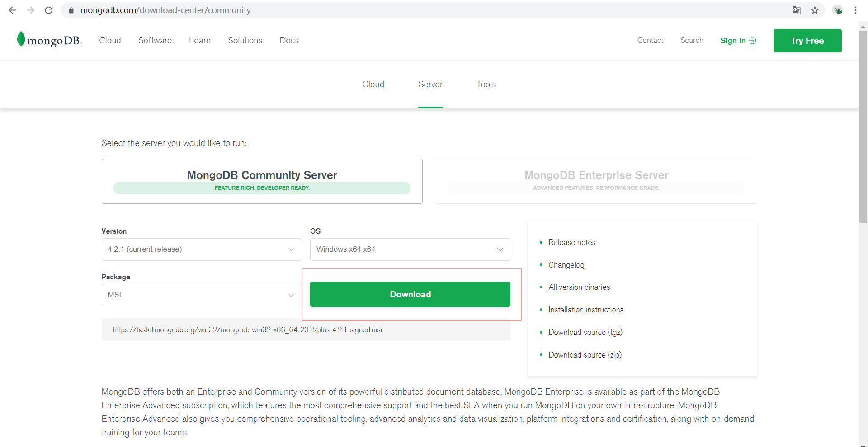
Task: Open the Installation instructions link
Action: click(x=586, y=310)
